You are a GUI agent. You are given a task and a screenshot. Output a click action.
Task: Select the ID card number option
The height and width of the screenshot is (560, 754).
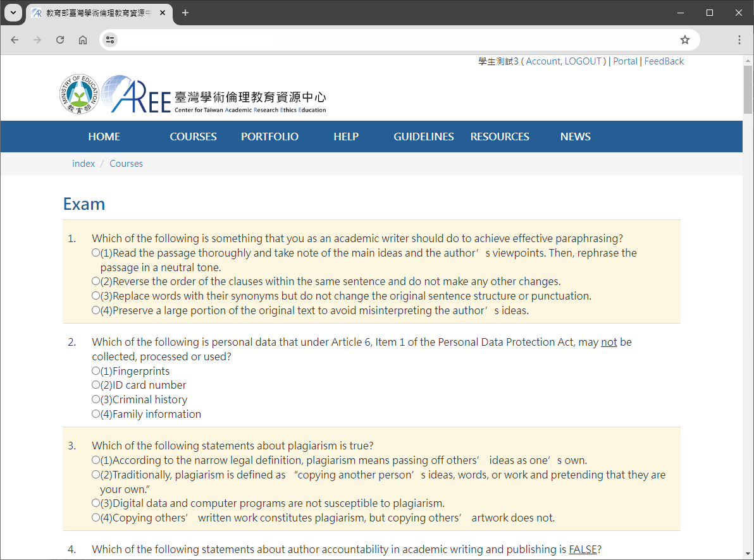pyautogui.click(x=96, y=384)
